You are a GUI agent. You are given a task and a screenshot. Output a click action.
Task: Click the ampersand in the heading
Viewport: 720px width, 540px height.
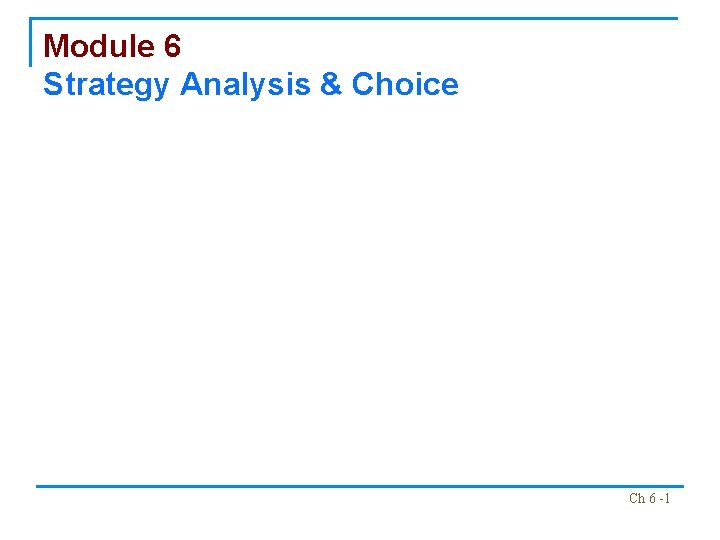click(x=331, y=84)
